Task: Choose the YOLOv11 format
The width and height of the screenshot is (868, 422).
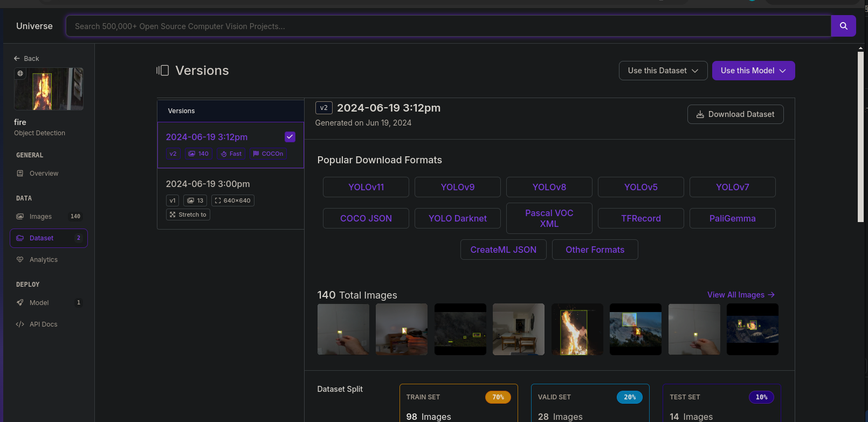Action: [x=366, y=187]
